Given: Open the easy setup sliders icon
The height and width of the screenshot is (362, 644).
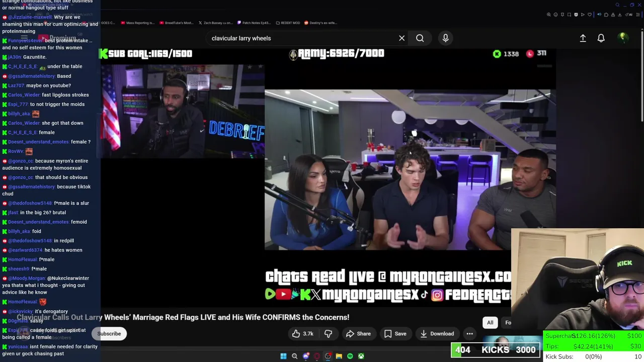Looking at the screenshot, I should click(638, 15).
